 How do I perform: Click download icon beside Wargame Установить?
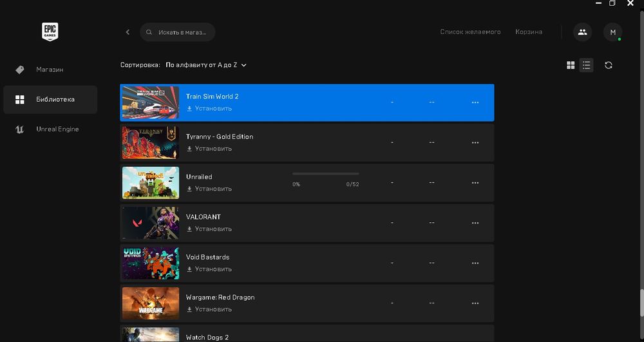pos(189,309)
